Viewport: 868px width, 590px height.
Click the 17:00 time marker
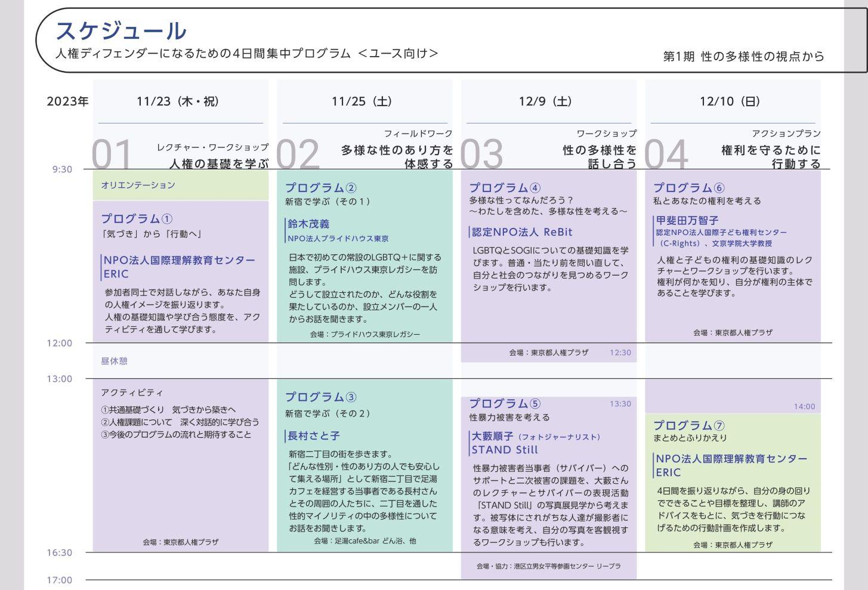point(60,580)
